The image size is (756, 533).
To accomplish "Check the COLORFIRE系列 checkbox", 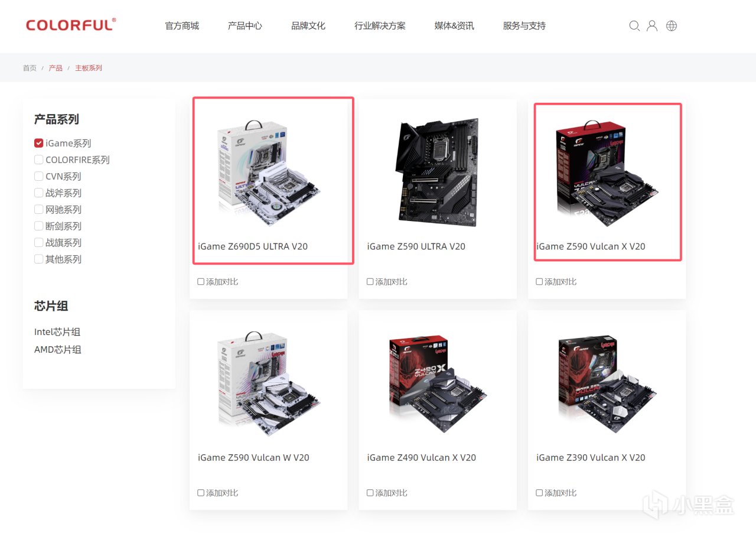I will [x=39, y=160].
